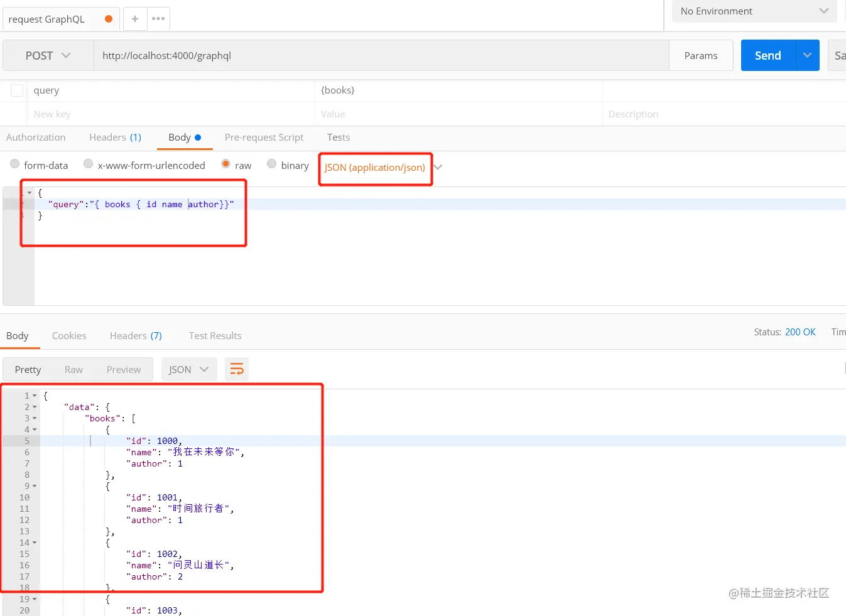Open the Tests tab
This screenshot has width=846, height=616.
pos(339,138)
